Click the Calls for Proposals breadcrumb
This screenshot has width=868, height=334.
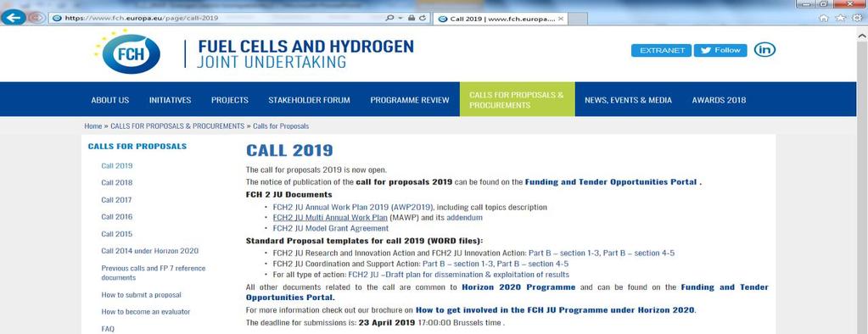pyautogui.click(x=281, y=126)
